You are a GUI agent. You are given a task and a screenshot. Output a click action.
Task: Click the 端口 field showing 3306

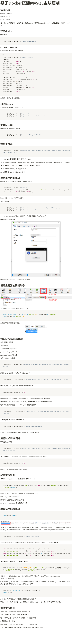(x=34, y=238)
